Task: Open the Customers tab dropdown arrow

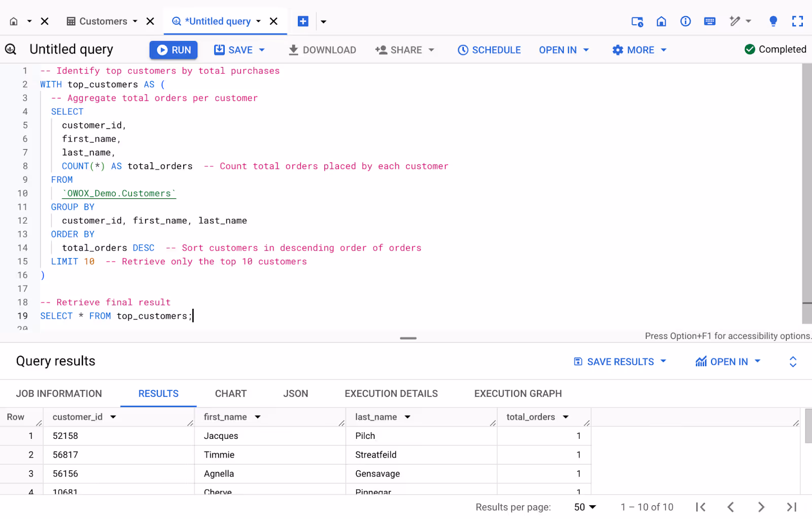Action: point(135,21)
